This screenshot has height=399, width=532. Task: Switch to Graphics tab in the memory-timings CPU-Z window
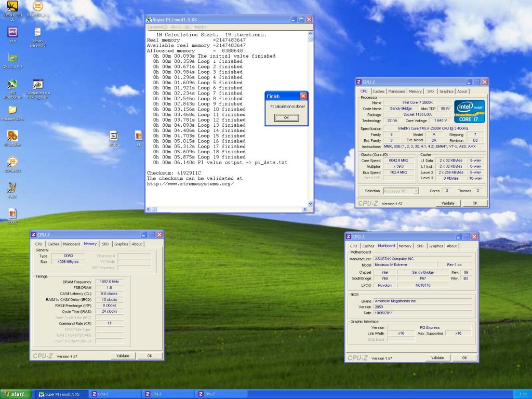[121, 244]
